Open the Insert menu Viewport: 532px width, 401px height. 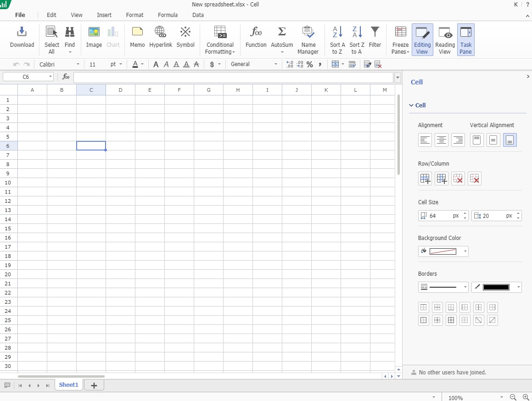coord(104,15)
